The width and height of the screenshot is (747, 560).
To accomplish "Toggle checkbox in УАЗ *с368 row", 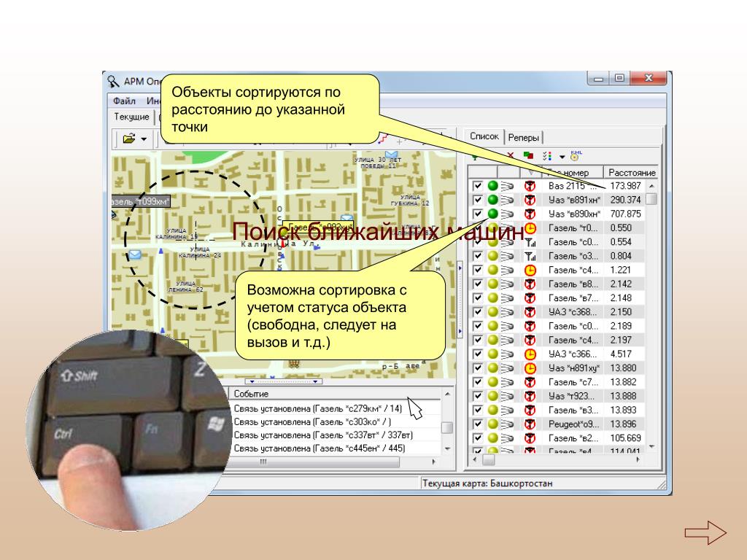I will [477, 312].
